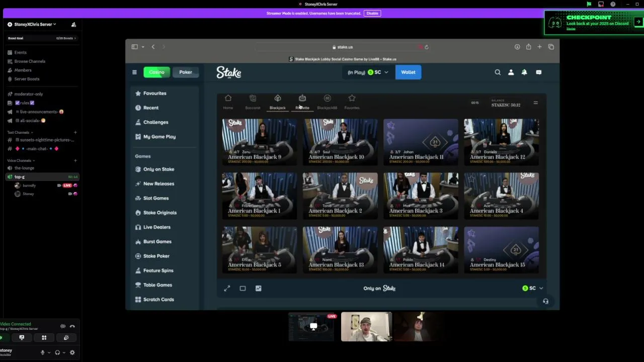
Task: Open the Stake user profile icon
Action: (x=511, y=72)
